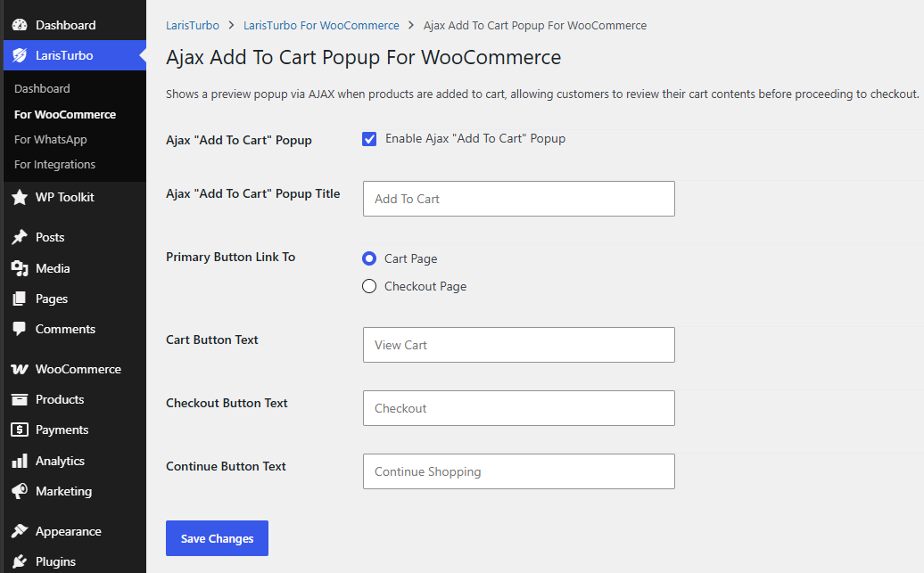Go to the Pages menu
Viewport: 924px width, 573px height.
coord(75,299)
